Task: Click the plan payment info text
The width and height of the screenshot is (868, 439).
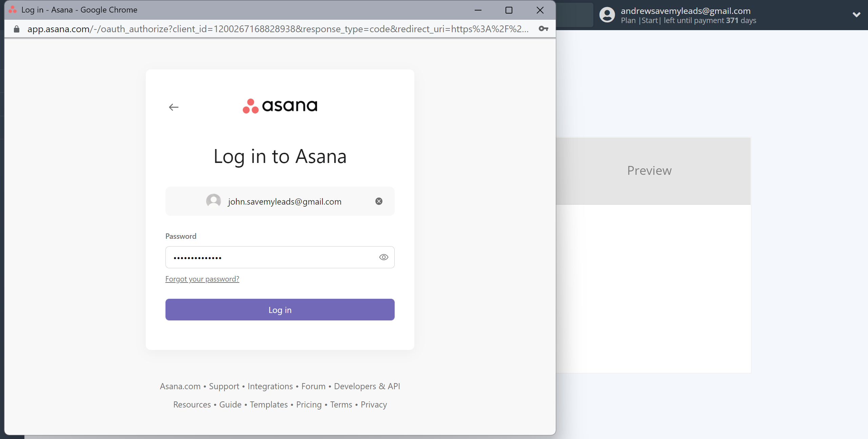Action: pyautogui.click(x=688, y=21)
